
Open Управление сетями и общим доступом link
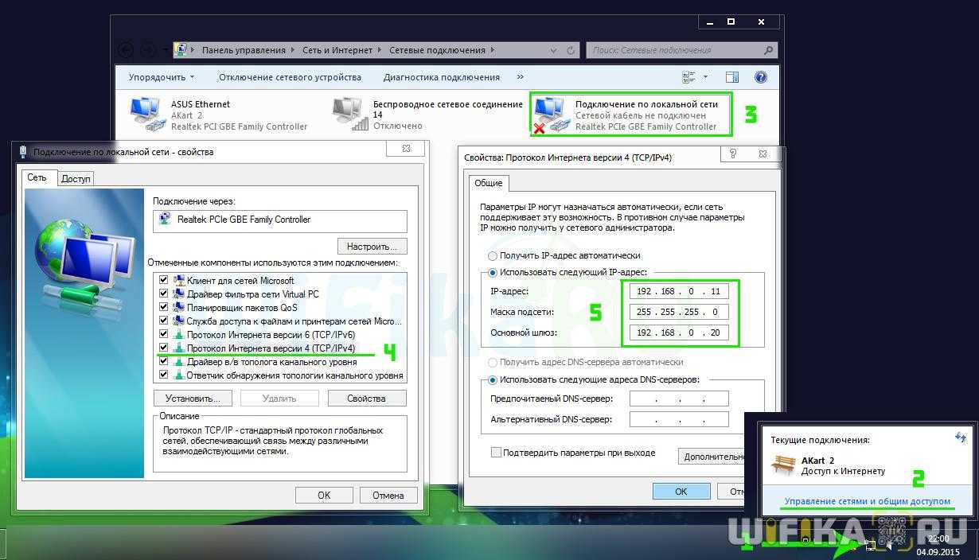(867, 502)
